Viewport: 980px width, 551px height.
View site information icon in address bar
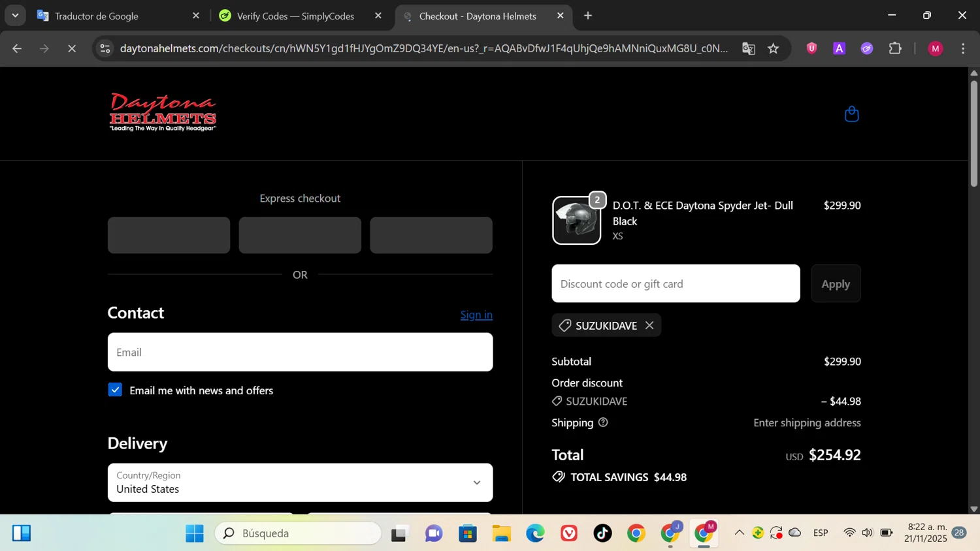coord(105,48)
